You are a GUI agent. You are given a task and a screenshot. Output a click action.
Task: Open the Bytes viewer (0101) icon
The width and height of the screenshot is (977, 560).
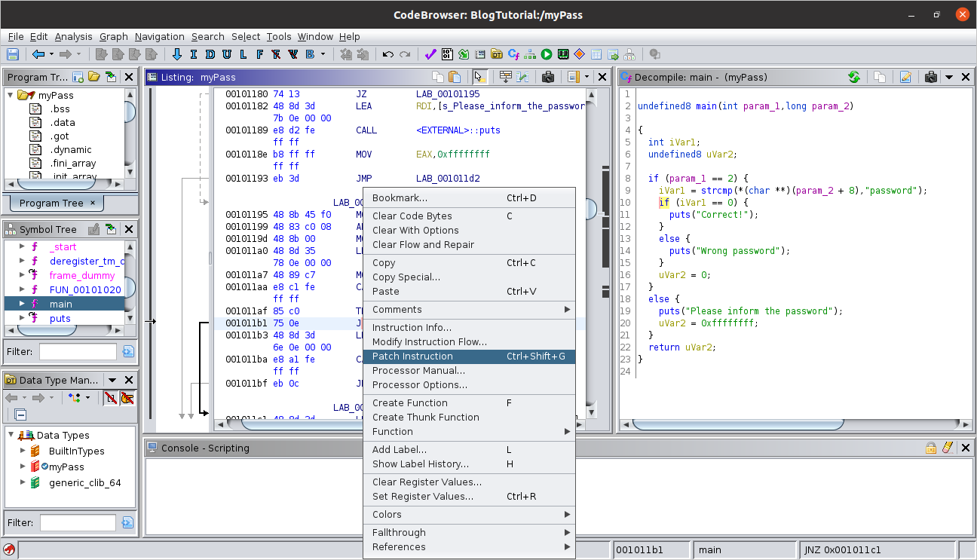tap(447, 54)
